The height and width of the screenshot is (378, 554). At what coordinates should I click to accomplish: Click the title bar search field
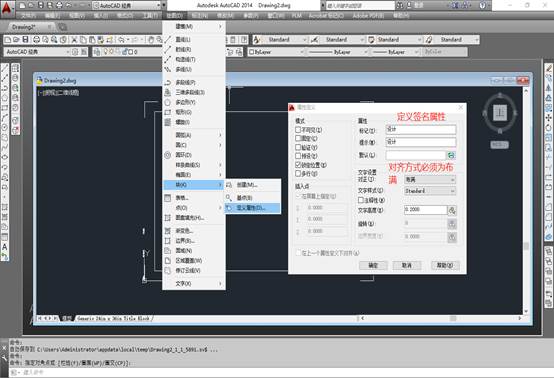click(360, 6)
